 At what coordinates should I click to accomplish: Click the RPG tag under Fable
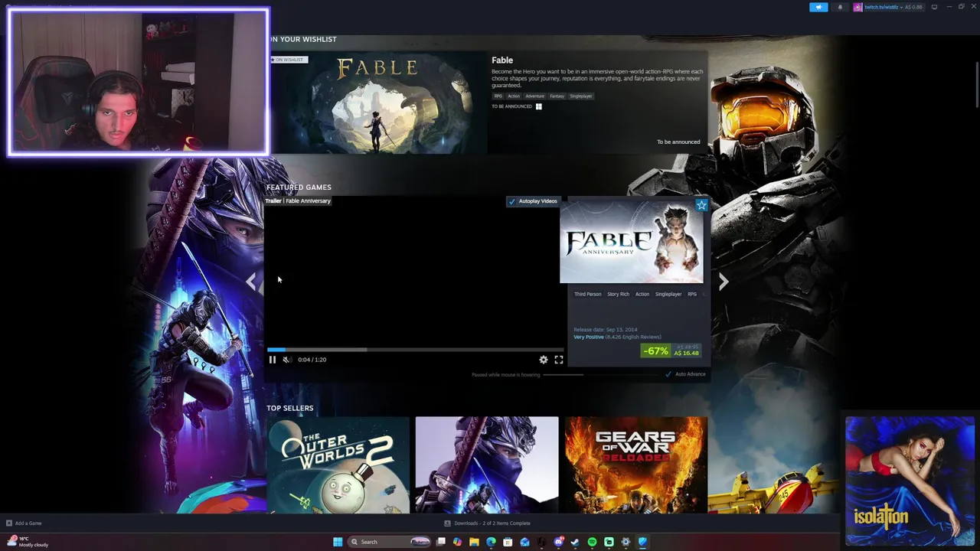pyautogui.click(x=498, y=96)
